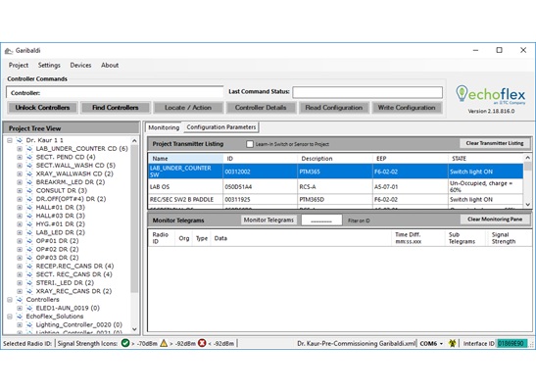Image resolution: width=536 pixels, height=392 pixels.
Task: Click the Find Controllers button
Action: tap(116, 108)
